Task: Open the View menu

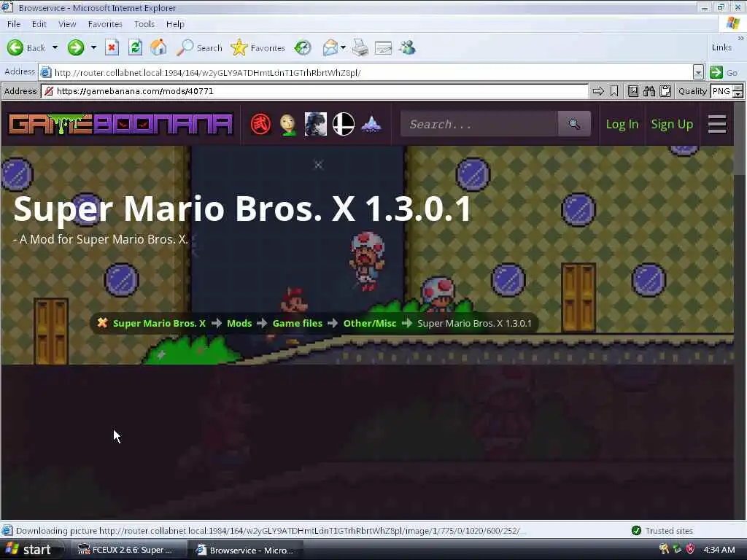Action: [x=67, y=24]
